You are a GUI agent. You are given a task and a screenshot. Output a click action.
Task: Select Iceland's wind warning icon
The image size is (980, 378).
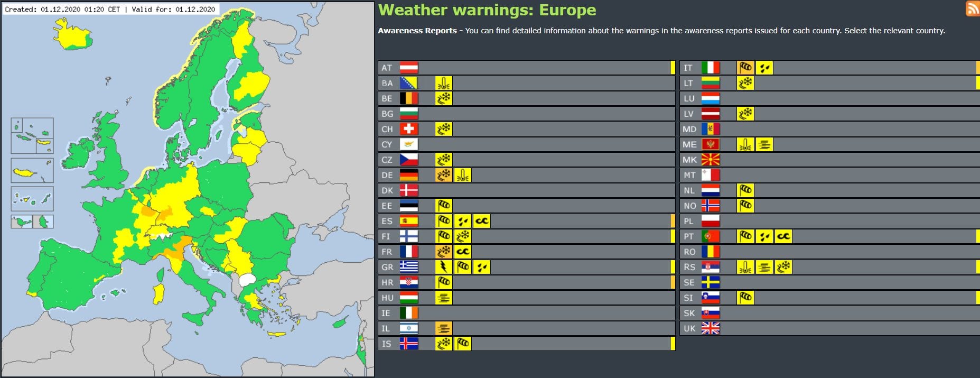point(463,344)
